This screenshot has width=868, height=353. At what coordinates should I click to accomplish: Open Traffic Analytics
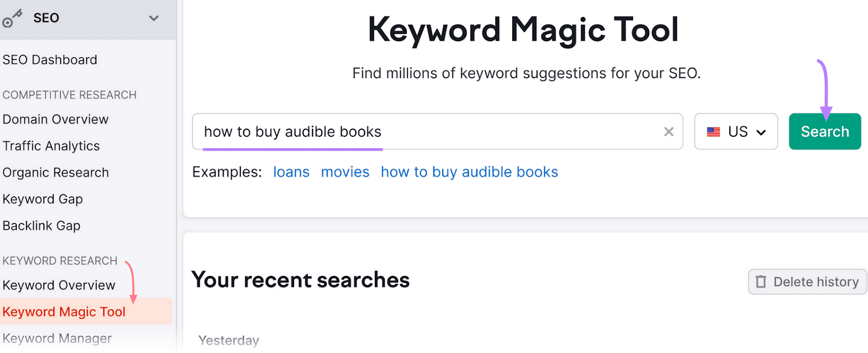pyautogui.click(x=51, y=146)
